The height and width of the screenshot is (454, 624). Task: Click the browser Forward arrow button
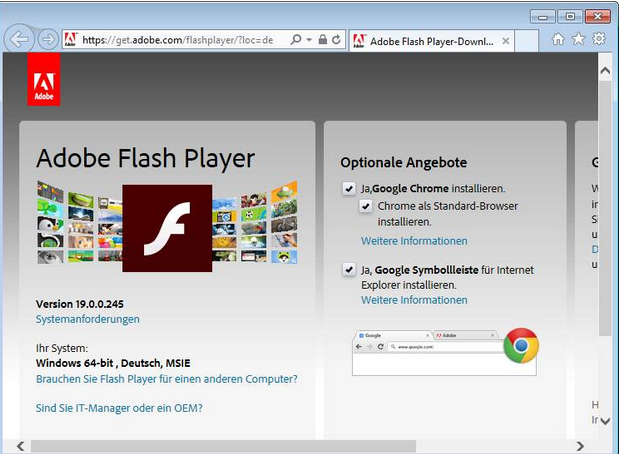pyautogui.click(x=48, y=39)
